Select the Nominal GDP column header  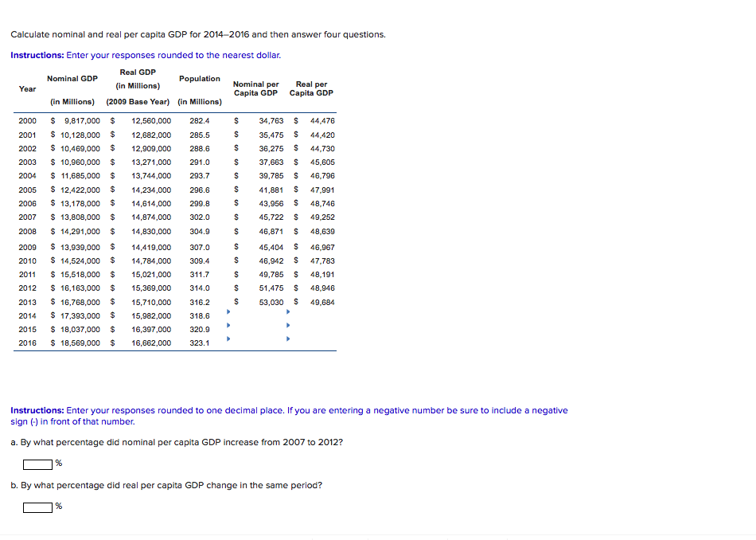(x=72, y=78)
